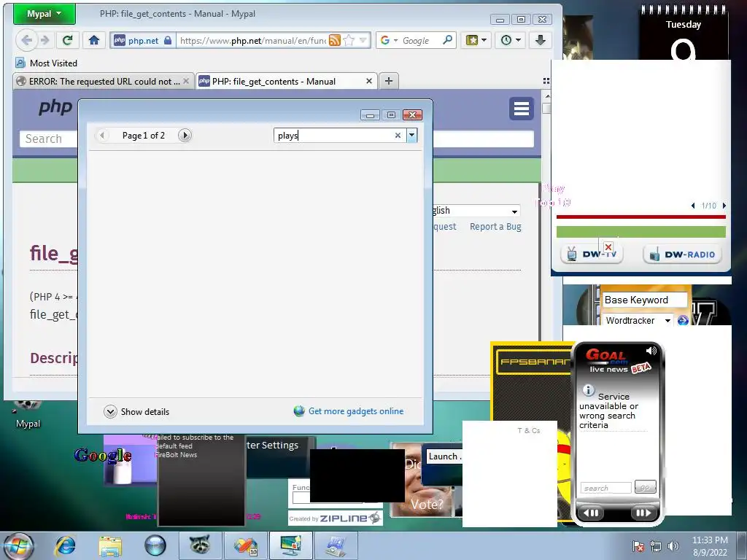Click the T & Cs link
The width and height of the screenshot is (747, 560).
(x=529, y=430)
